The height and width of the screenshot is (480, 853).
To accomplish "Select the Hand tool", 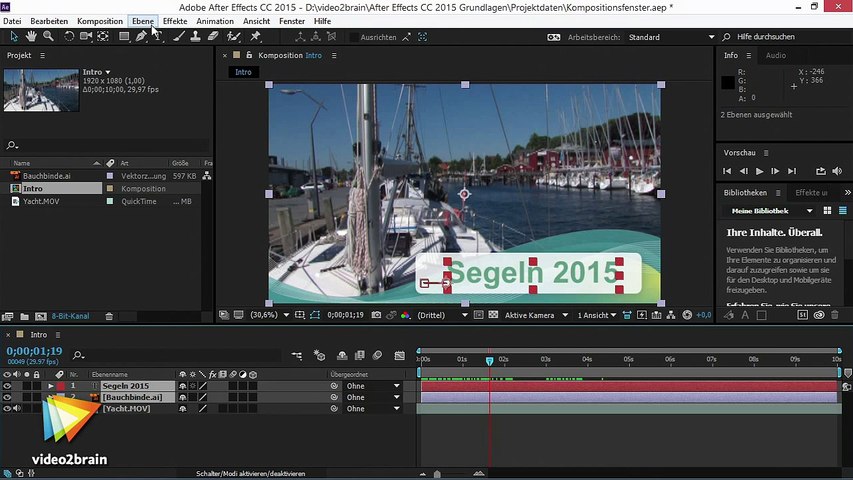I will [32, 36].
